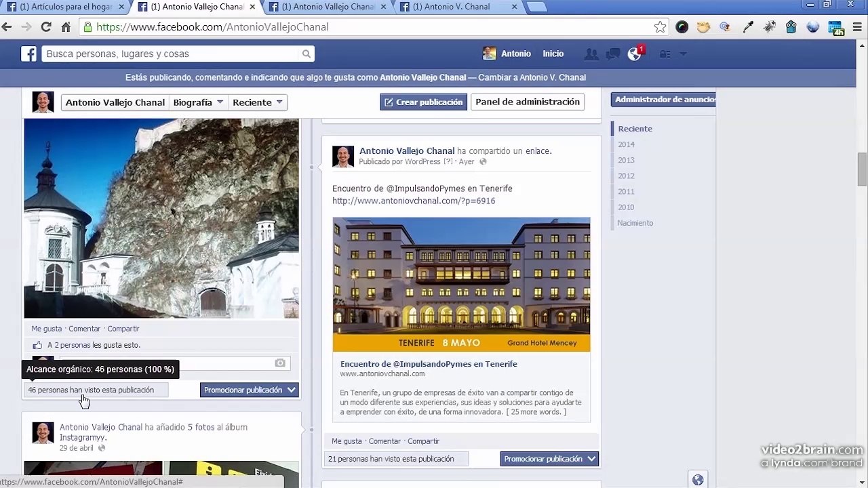The height and width of the screenshot is (488, 868).
Task: Click the Crear publicación button
Action: tap(424, 102)
